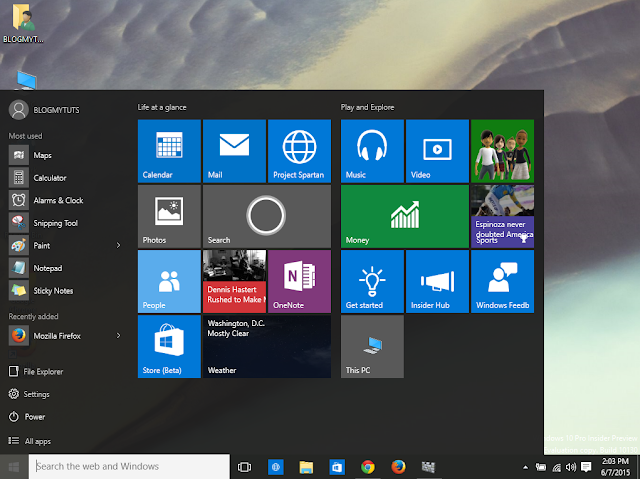Open the Money tile

(x=405, y=216)
